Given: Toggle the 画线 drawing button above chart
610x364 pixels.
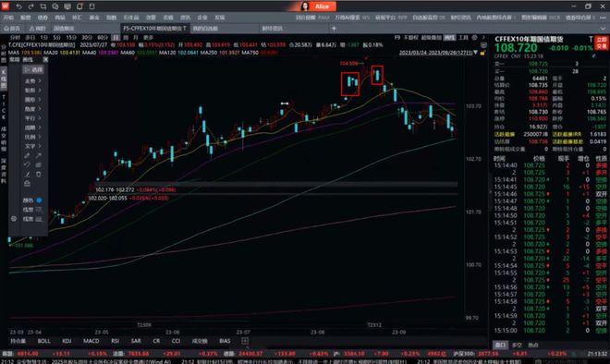Looking at the screenshot, I should coord(450,38).
